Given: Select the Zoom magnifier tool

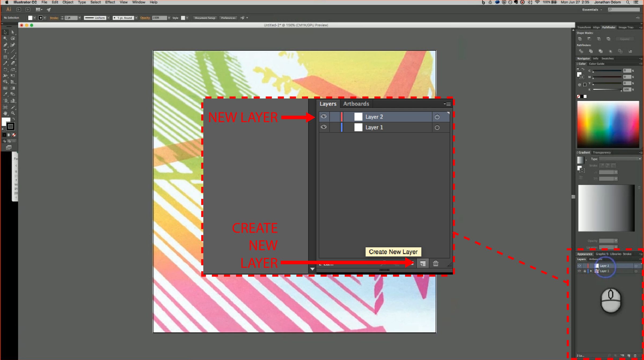Looking at the screenshot, I should (13, 113).
